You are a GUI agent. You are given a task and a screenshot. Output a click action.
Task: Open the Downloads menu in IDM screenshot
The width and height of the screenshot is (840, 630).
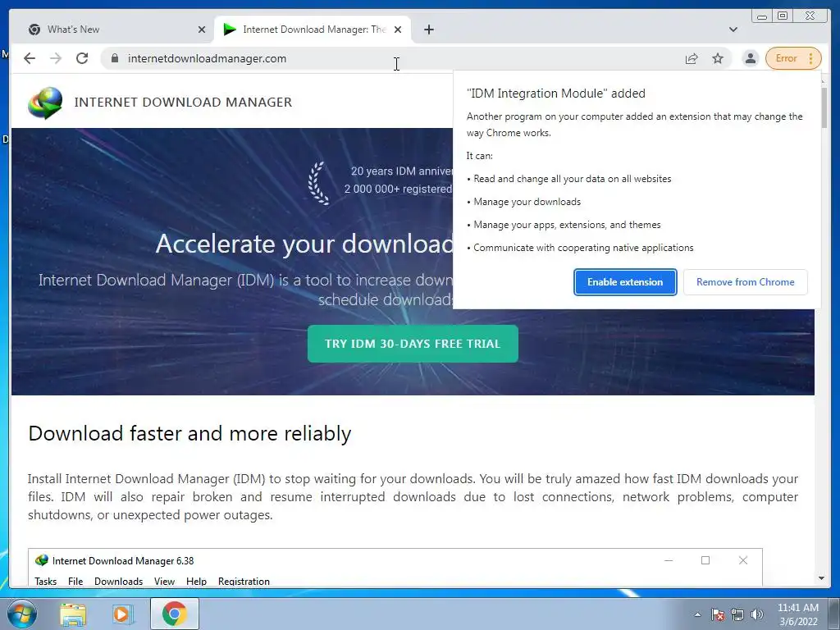tap(118, 582)
